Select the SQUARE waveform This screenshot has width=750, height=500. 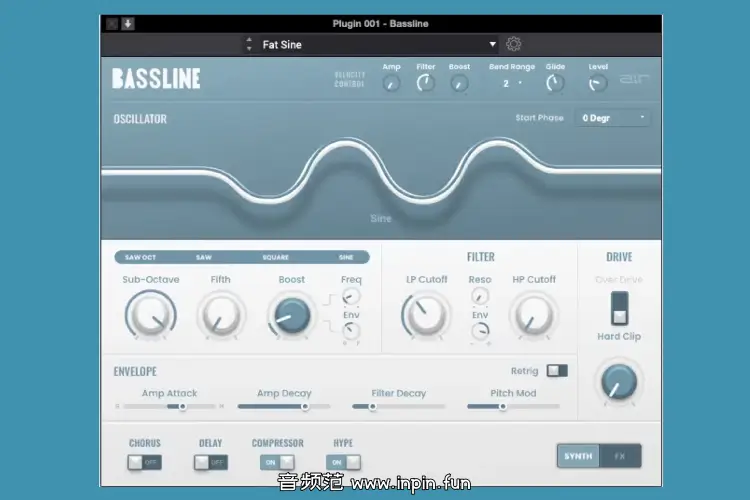pyautogui.click(x=276, y=257)
